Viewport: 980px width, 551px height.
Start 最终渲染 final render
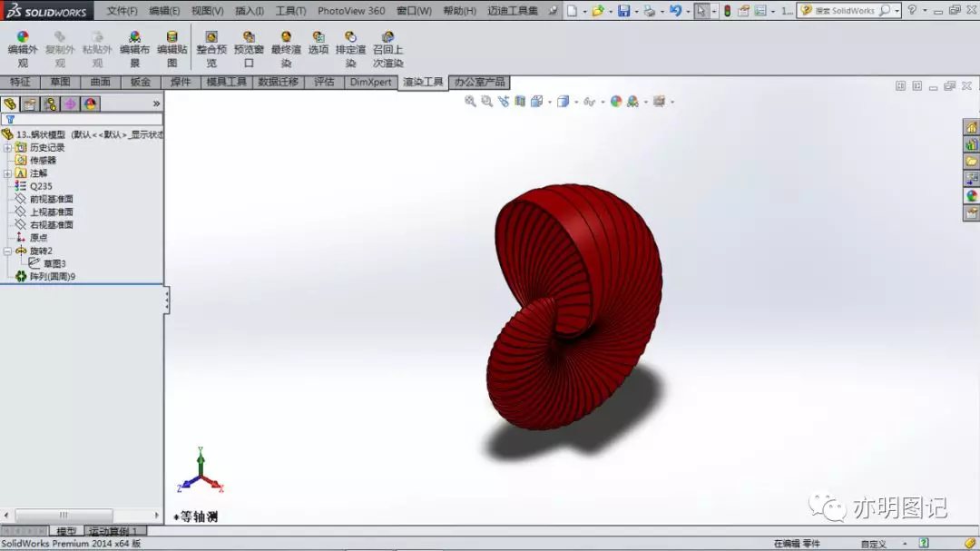(x=286, y=49)
